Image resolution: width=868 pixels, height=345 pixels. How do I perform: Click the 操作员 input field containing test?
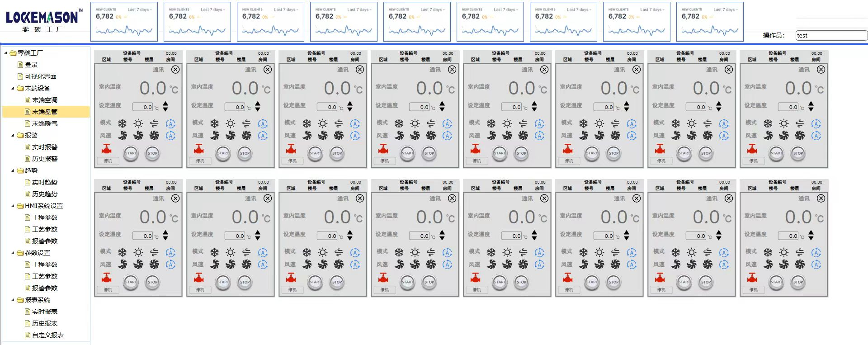click(x=831, y=35)
